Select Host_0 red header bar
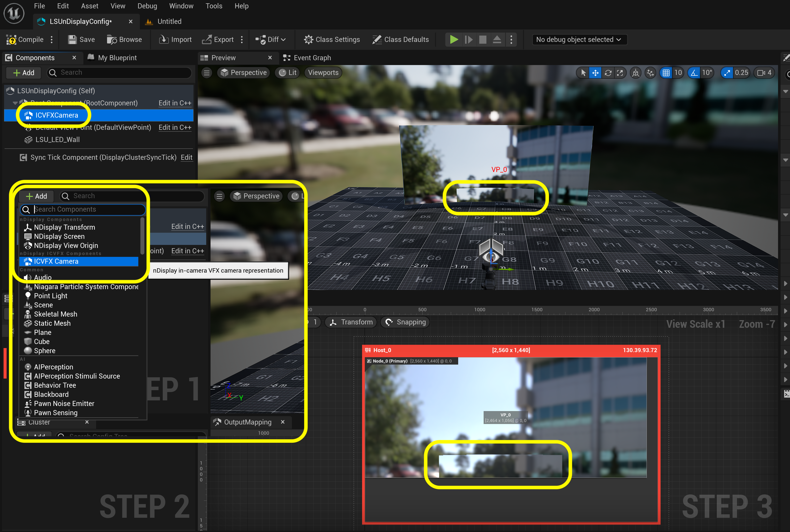This screenshot has width=790, height=532. [511, 350]
